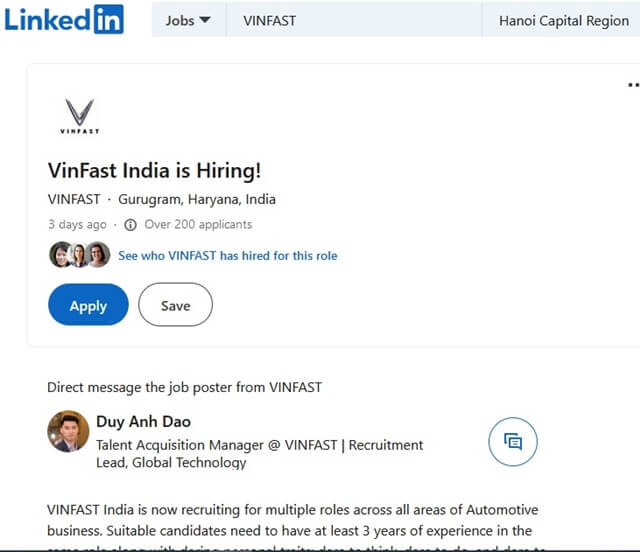Click the VINFAST company name
This screenshot has width=640, height=552.
tap(74, 199)
